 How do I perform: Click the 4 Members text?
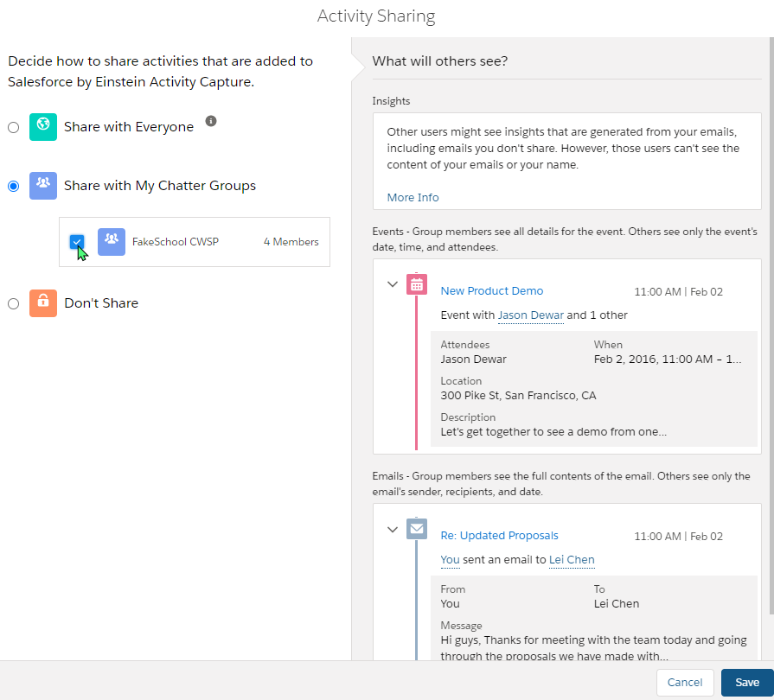coord(291,242)
